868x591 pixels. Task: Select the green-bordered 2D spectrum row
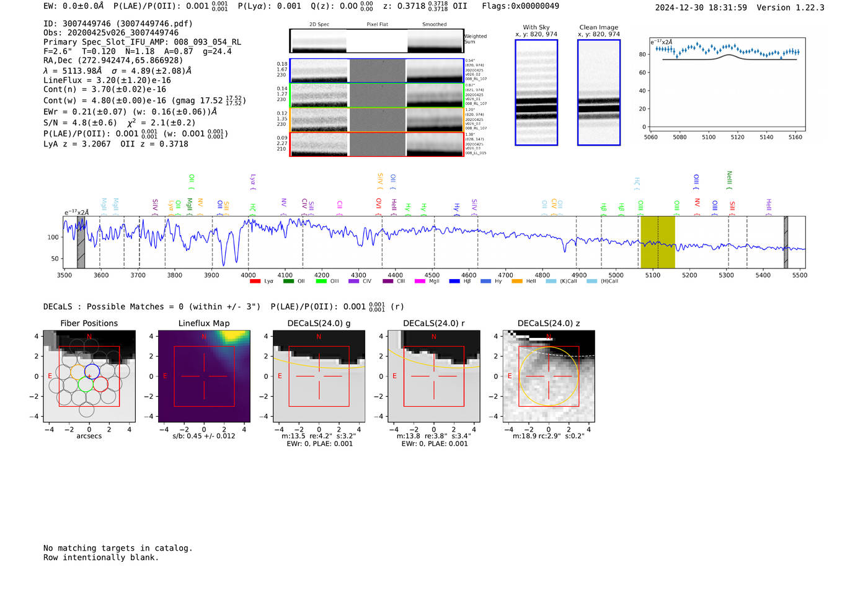(x=377, y=96)
